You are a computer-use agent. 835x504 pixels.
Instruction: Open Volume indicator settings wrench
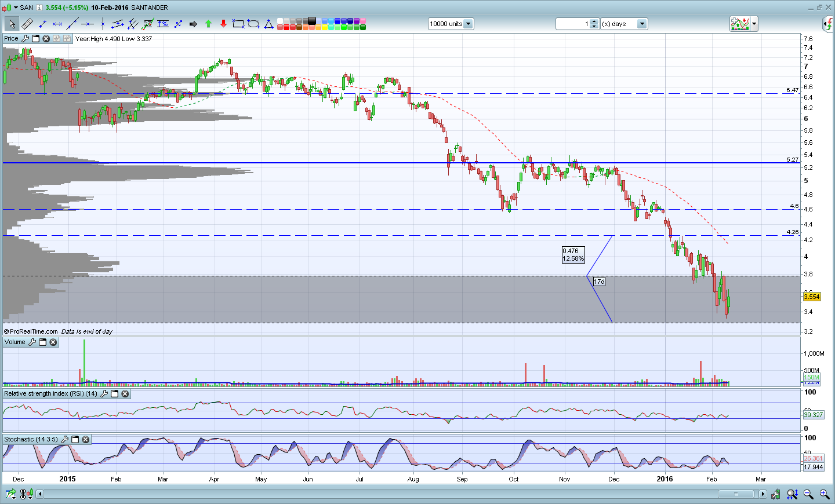pos(32,342)
